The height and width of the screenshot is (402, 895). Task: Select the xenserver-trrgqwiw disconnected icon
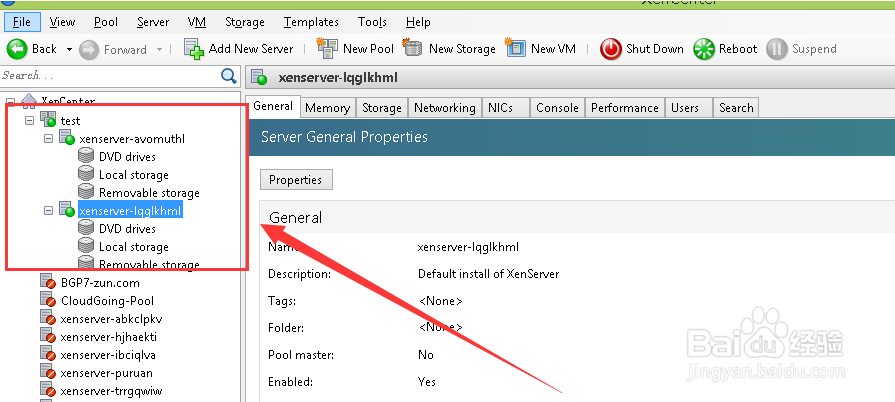(x=48, y=391)
